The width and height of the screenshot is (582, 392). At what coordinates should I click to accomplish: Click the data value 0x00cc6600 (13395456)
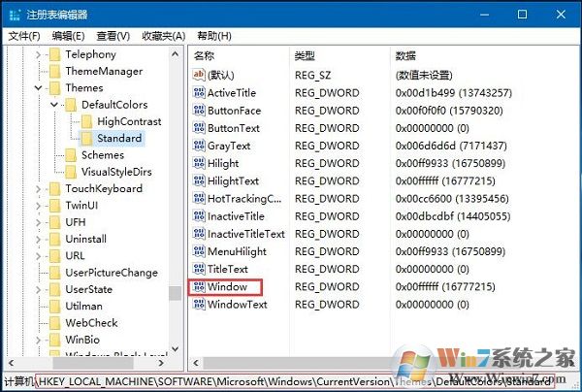452,198
